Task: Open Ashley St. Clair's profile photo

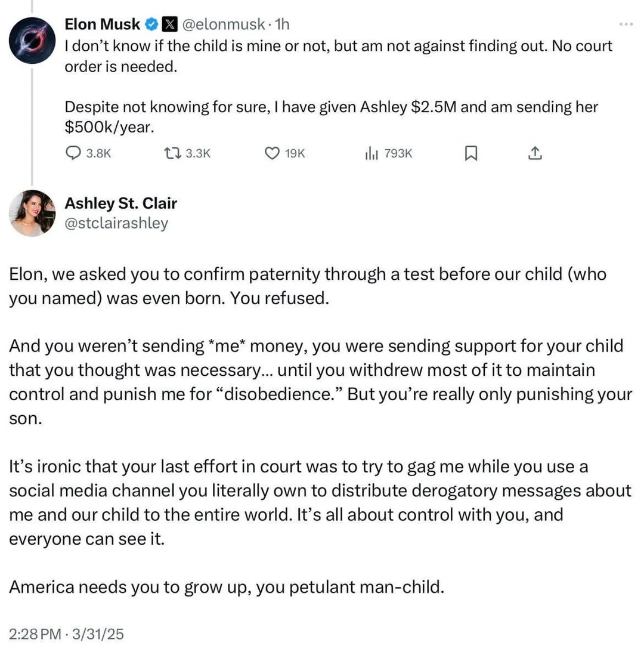Action: (x=32, y=213)
